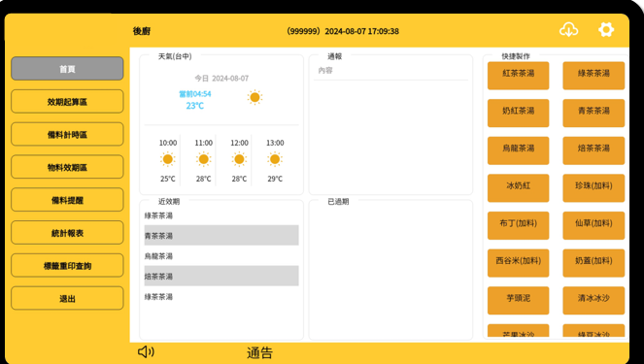The height and width of the screenshot is (364, 644).
Task: Click the 今日 2024-08-07 date text
Action: (221, 78)
